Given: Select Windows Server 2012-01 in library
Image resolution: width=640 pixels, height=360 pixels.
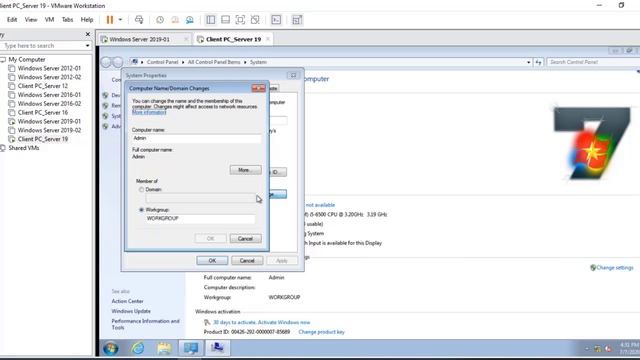Looking at the screenshot, I should pos(49,68).
